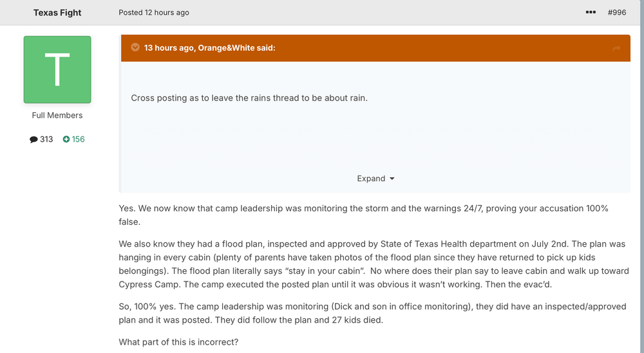Screen dimensions: 644x353
Task: Open Texas Fight's user profile
Action: [x=57, y=12]
